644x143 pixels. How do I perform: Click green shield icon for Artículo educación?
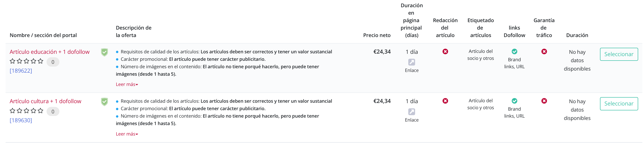(x=105, y=52)
